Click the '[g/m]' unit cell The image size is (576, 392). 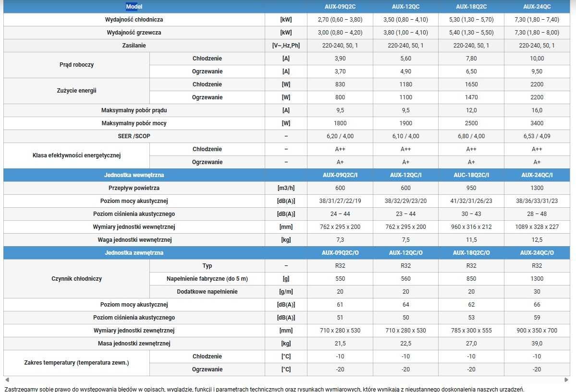[286, 292]
